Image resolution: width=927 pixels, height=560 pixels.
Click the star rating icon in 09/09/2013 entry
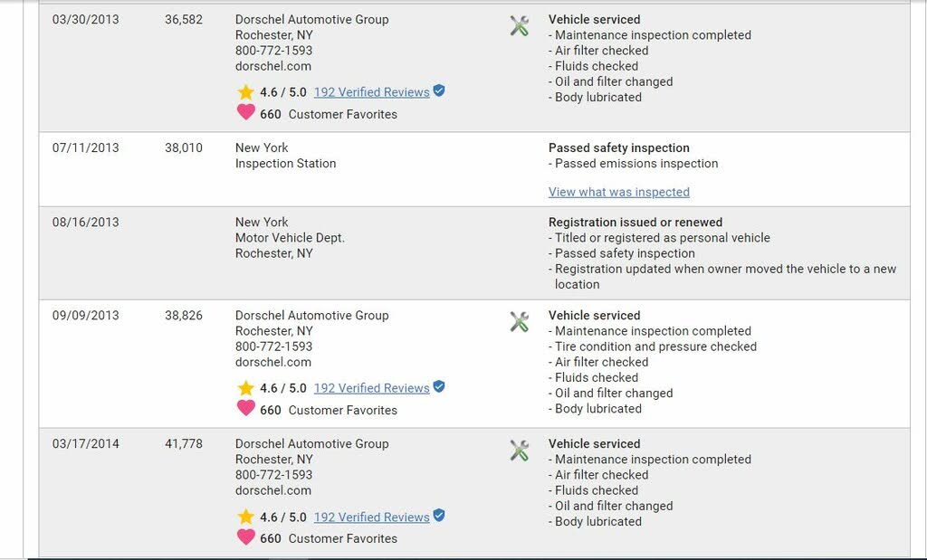pyautogui.click(x=246, y=388)
